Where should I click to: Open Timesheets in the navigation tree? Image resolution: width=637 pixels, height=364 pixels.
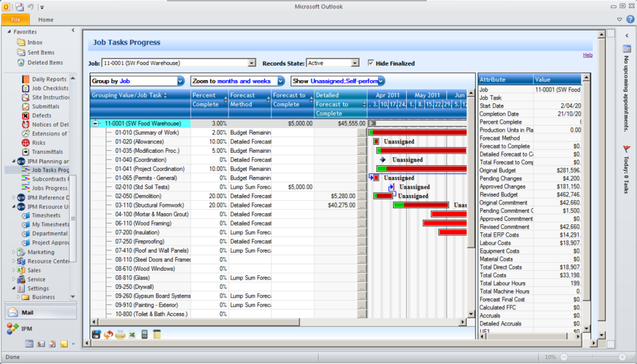46,215
